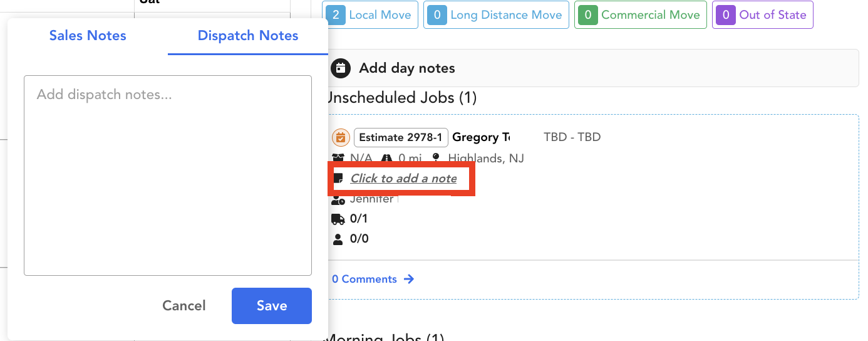Filter jobs by Out of State
Viewport: 868px width, 341px height.
pos(762,15)
